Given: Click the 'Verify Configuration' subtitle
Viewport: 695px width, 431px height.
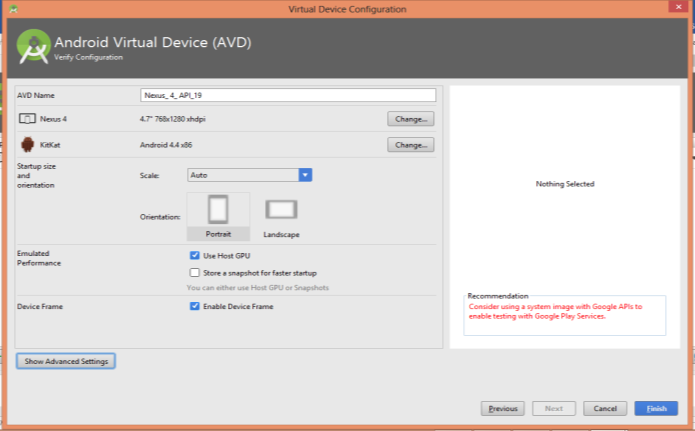Looking at the screenshot, I should [x=88, y=57].
